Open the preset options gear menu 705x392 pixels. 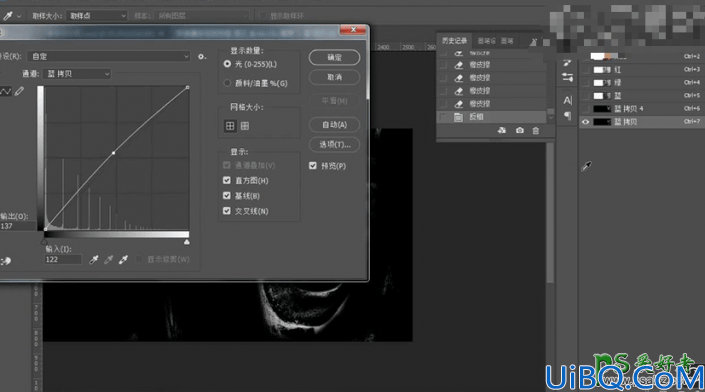tap(202, 56)
